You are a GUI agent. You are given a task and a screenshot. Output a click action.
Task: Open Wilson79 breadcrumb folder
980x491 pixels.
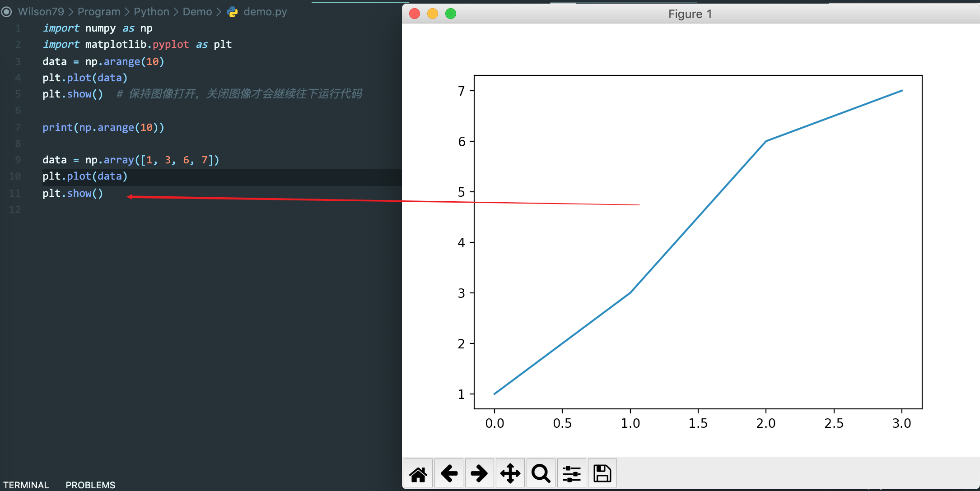coord(41,12)
